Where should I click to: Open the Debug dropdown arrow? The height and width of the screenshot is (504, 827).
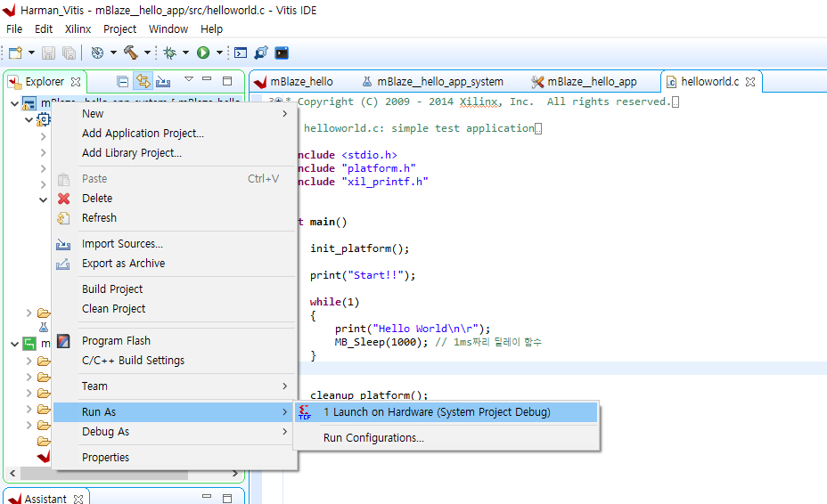pyautogui.click(x=185, y=53)
